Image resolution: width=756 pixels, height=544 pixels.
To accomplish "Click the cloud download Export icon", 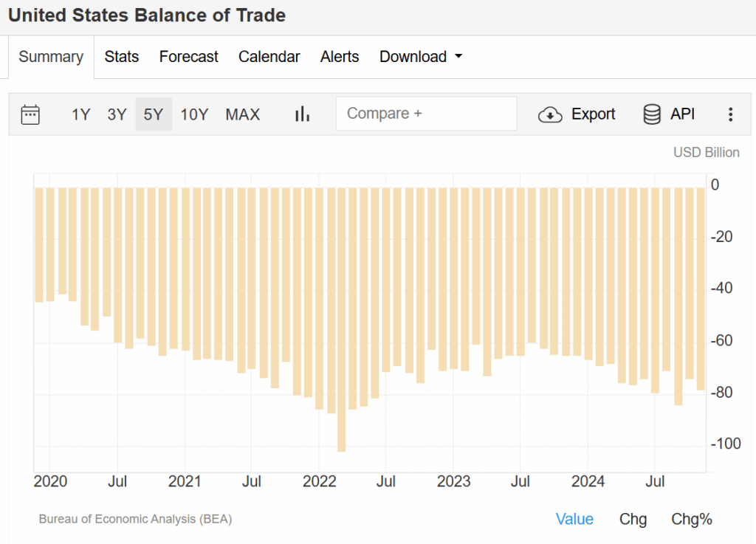I will pyautogui.click(x=550, y=114).
